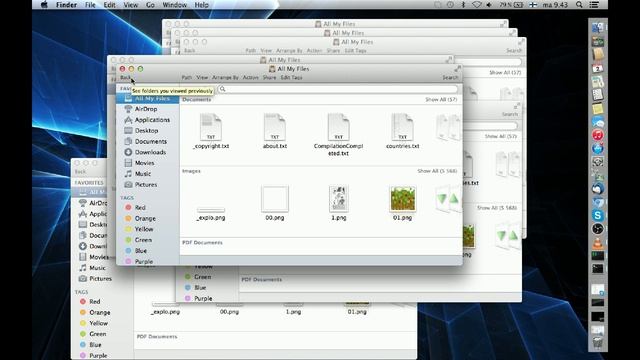Select the Orange tag dot in front window
Viewport: 640px width, 360px height.
click(x=128, y=218)
